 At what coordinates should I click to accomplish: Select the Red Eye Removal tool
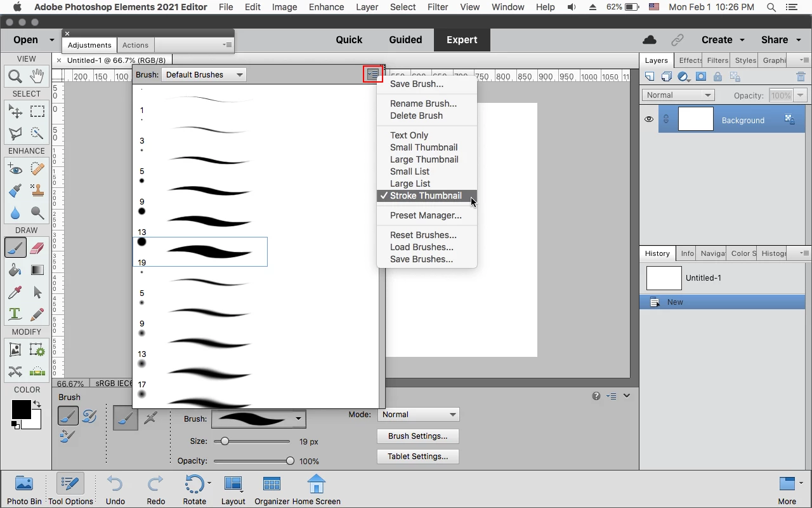click(x=15, y=169)
